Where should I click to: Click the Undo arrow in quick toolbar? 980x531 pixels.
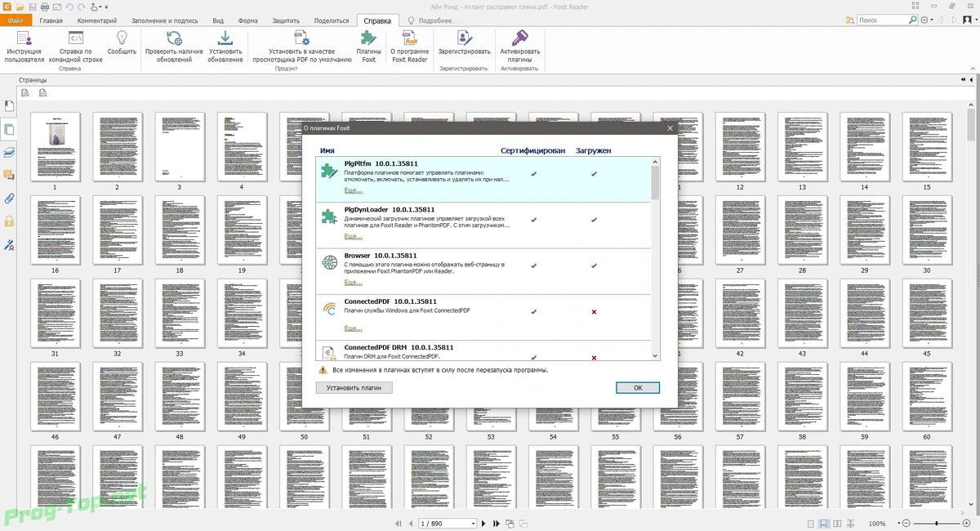pyautogui.click(x=69, y=7)
